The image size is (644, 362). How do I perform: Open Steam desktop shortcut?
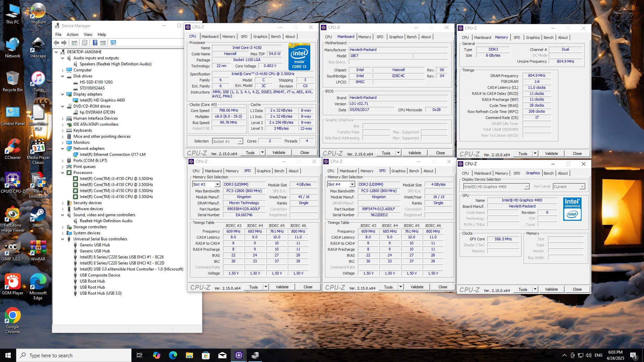point(38,217)
